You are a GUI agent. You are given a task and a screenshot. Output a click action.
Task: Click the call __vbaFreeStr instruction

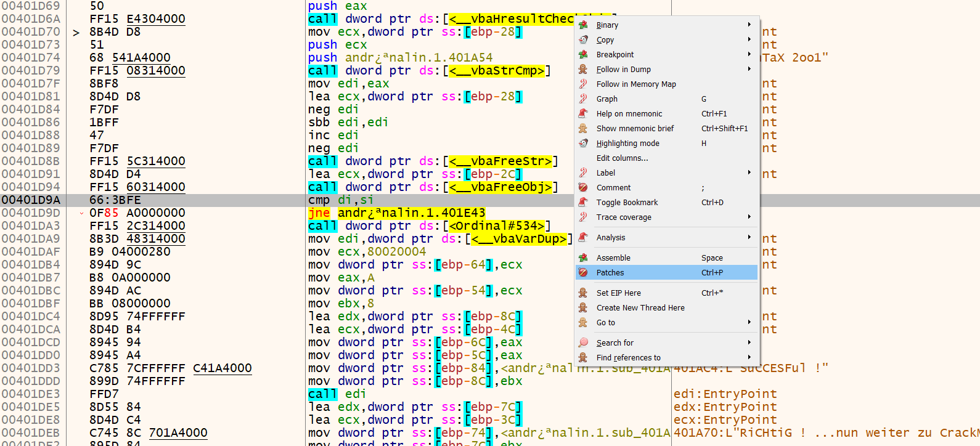(x=433, y=161)
